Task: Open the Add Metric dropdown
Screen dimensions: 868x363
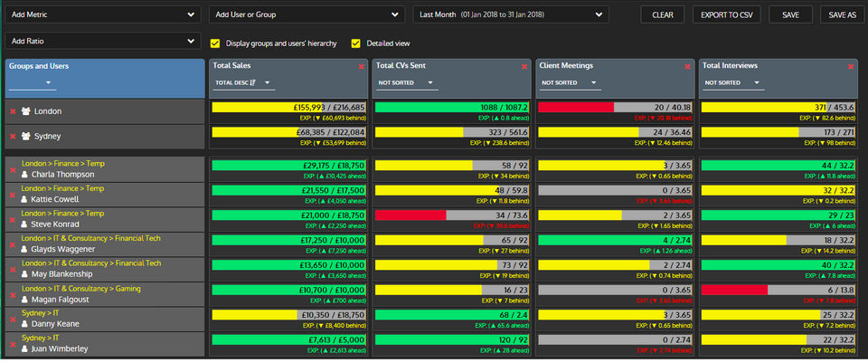Action: tap(103, 15)
